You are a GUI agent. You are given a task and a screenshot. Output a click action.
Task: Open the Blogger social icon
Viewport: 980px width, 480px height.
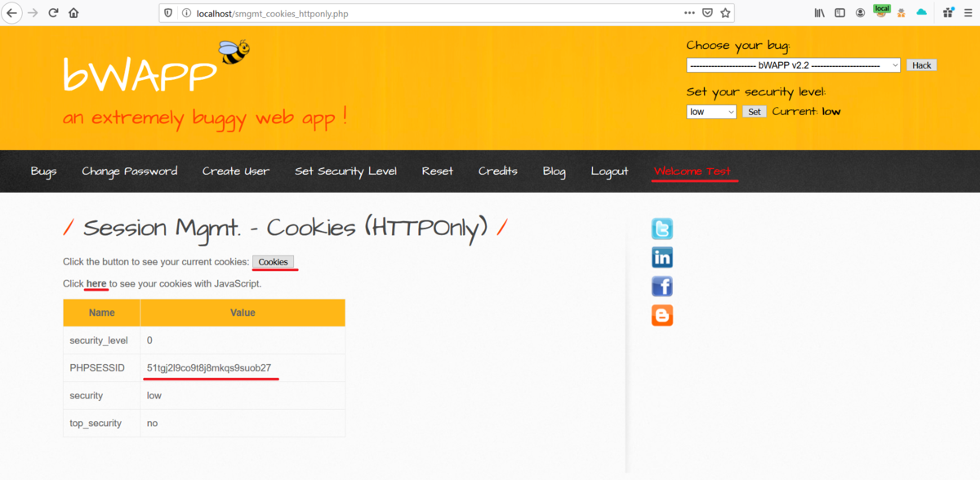(662, 315)
